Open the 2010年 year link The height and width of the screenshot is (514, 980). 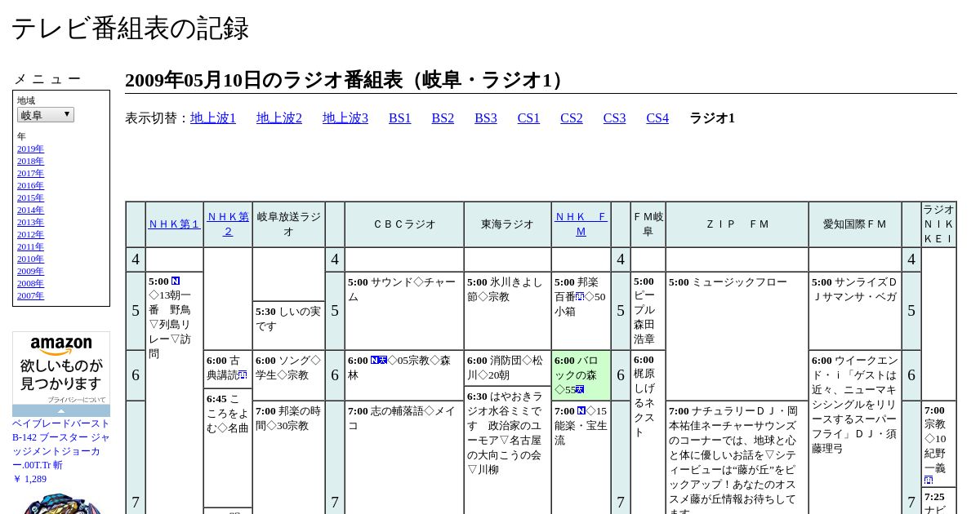tap(30, 259)
